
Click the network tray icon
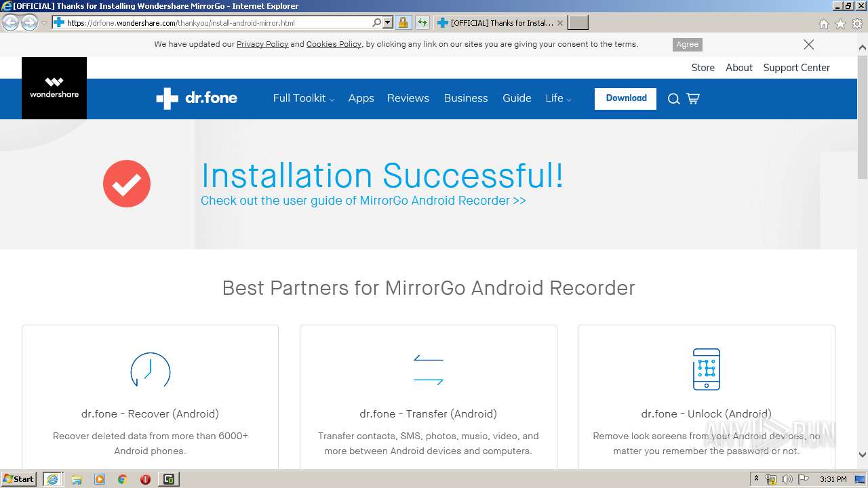pos(771,479)
